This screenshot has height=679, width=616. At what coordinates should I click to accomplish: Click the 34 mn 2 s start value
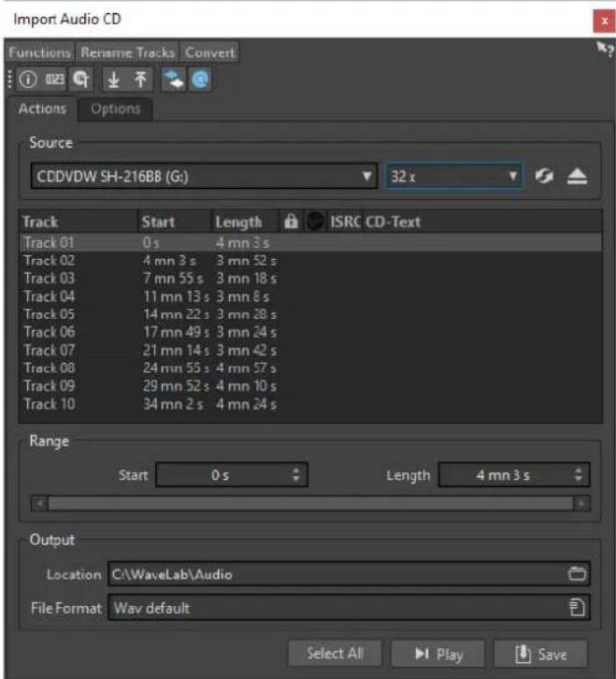click(x=173, y=404)
